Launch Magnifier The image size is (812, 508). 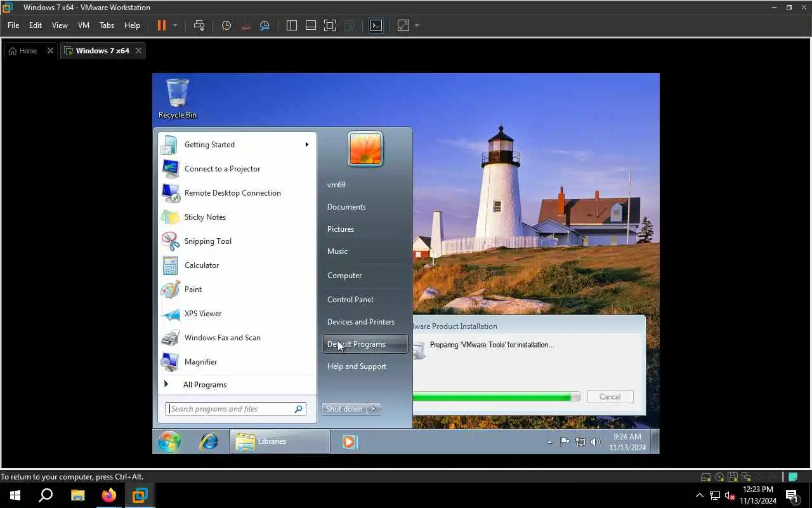[x=237, y=362]
